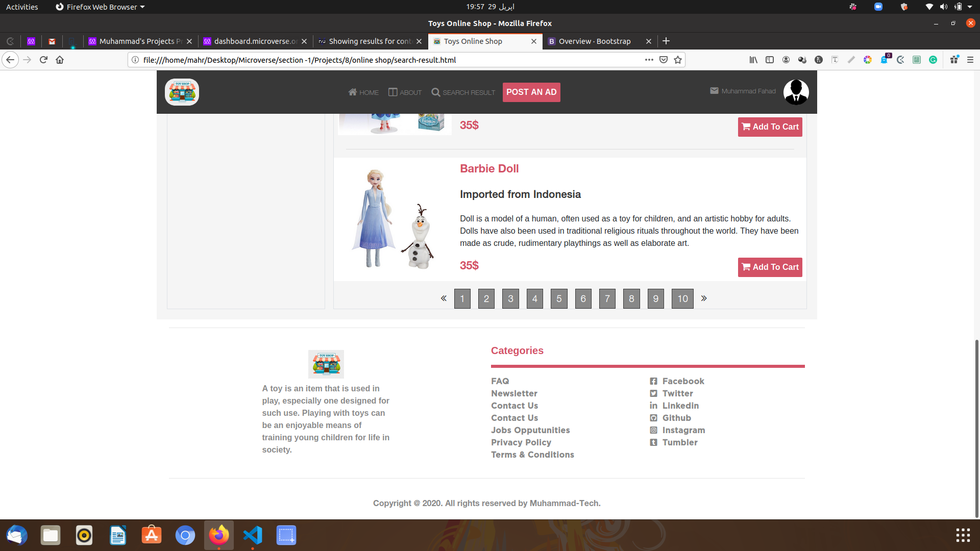Screen dimensions: 980x551
Task: Open Visual Studio Code from the dock
Action: point(253,535)
